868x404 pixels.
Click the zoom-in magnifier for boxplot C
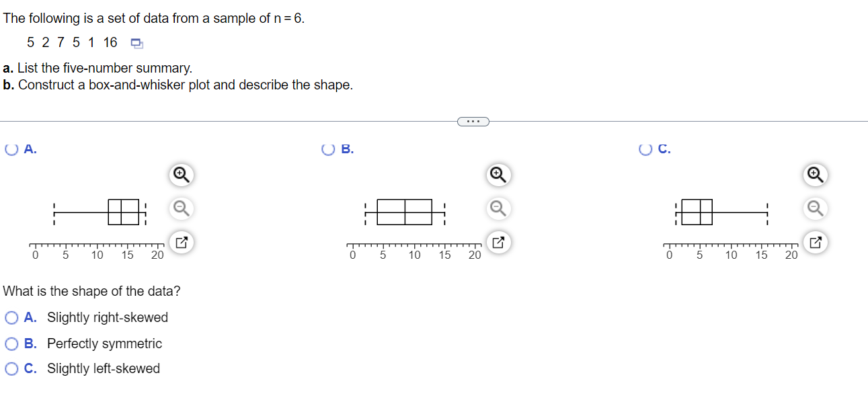coord(815,175)
